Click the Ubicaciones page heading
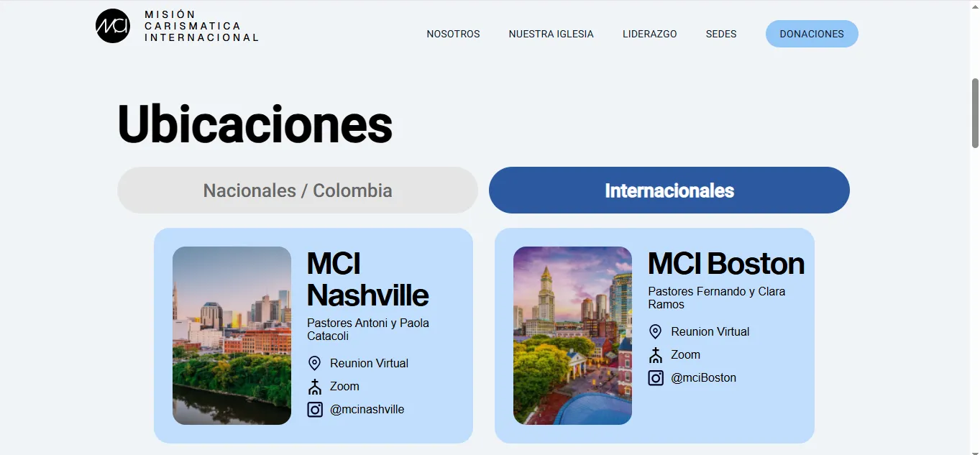This screenshot has width=980, height=455. tap(255, 125)
